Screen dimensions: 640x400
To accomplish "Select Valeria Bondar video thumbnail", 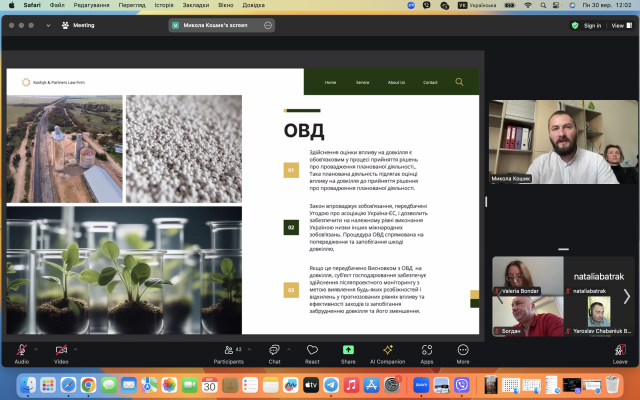I will click(x=528, y=276).
